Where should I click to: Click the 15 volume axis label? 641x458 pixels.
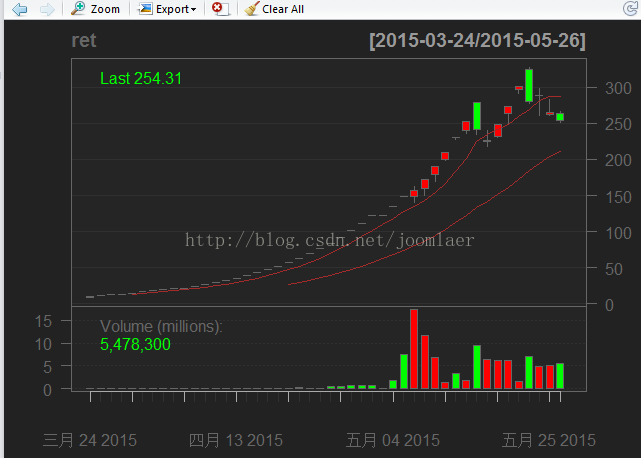pos(43,321)
